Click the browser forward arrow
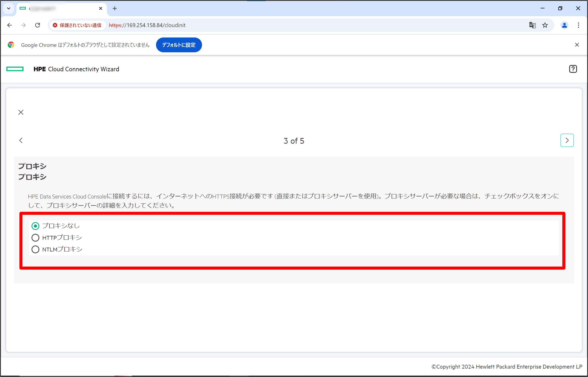This screenshot has height=377, width=588. pyautogui.click(x=24, y=25)
